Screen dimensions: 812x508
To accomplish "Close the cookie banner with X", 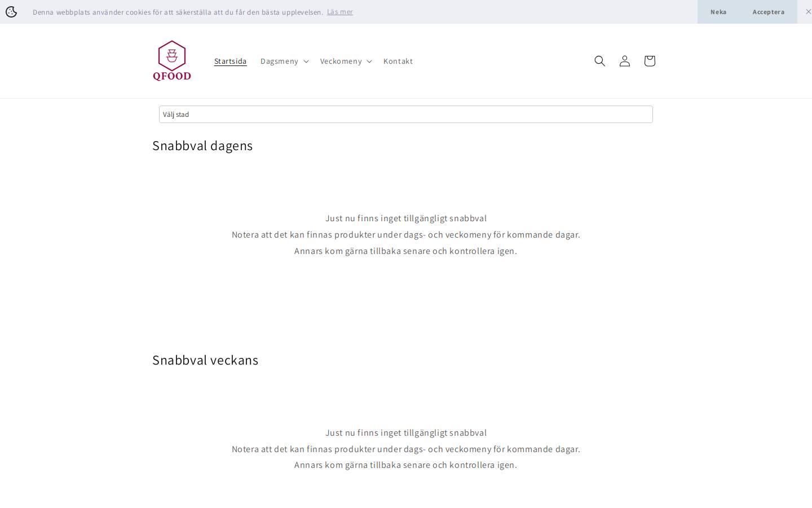I will click(x=808, y=11).
